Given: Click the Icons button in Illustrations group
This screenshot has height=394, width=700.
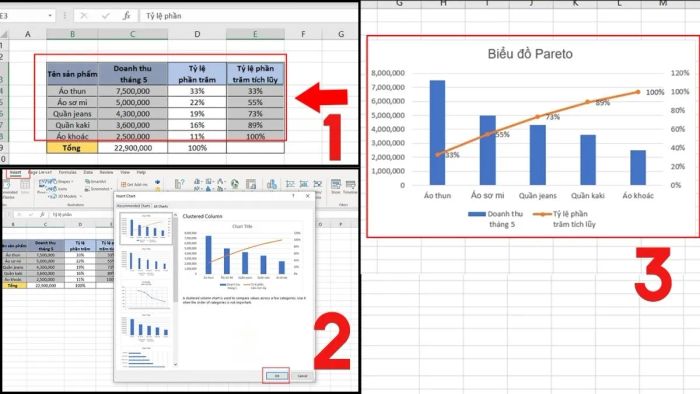Looking at the screenshot, I should (x=61, y=189).
